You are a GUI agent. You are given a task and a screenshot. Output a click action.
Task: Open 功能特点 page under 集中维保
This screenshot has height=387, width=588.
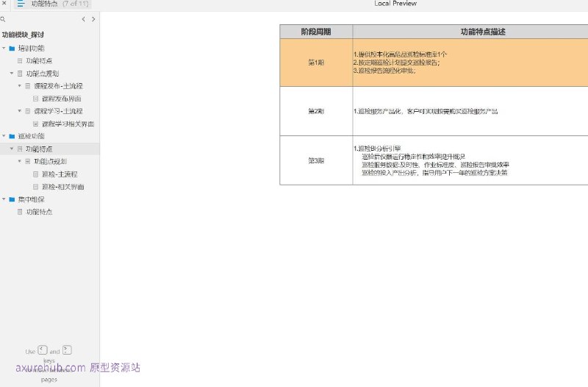(39, 212)
